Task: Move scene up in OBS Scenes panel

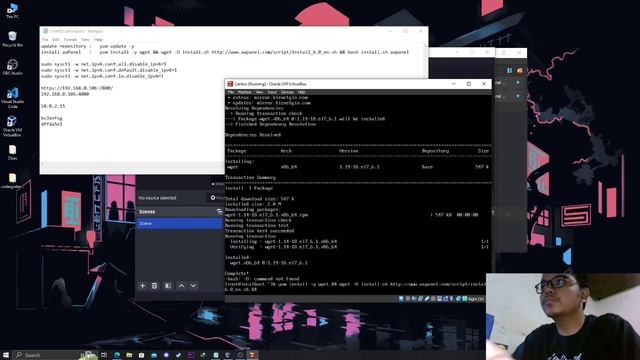Action: (181, 286)
